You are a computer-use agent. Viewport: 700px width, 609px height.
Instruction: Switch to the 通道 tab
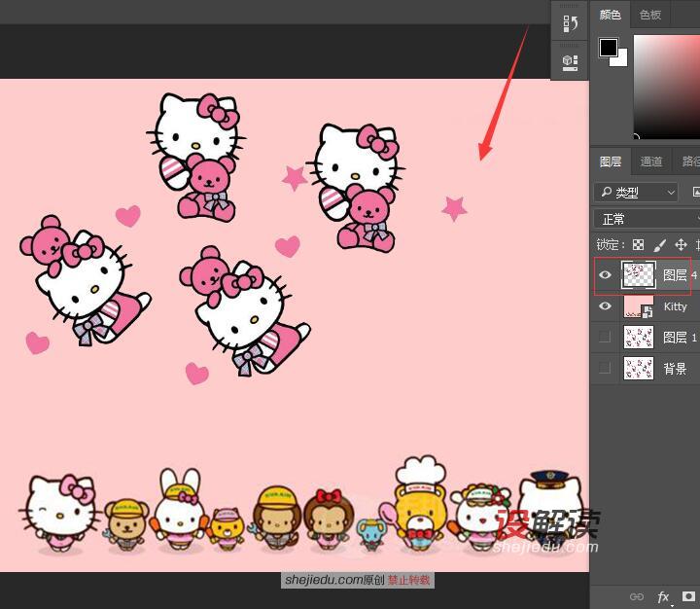click(651, 161)
